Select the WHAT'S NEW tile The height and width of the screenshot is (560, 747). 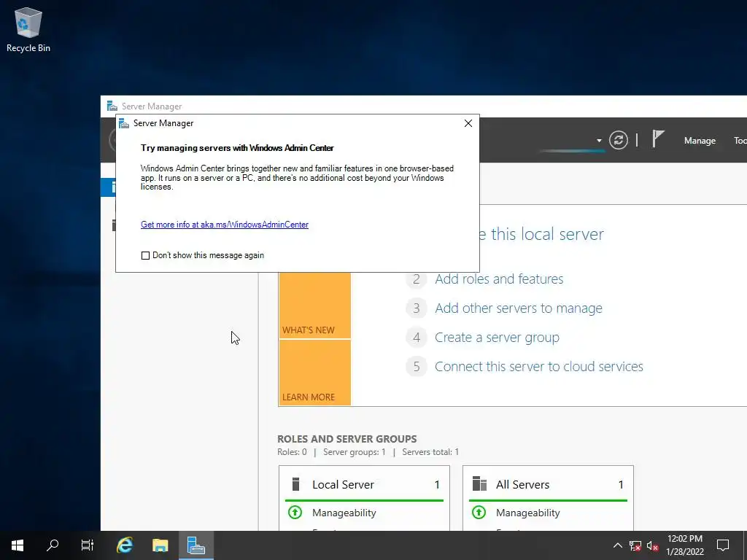point(315,305)
